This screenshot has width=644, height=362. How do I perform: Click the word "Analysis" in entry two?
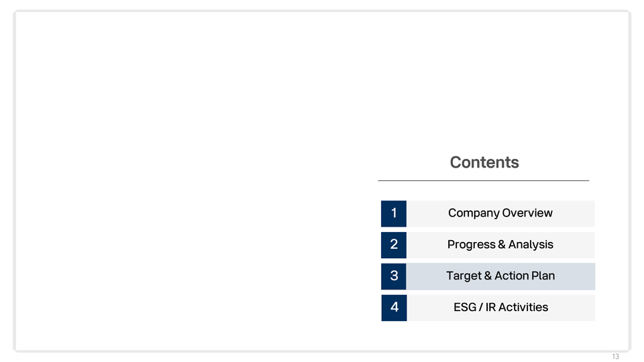point(531,245)
